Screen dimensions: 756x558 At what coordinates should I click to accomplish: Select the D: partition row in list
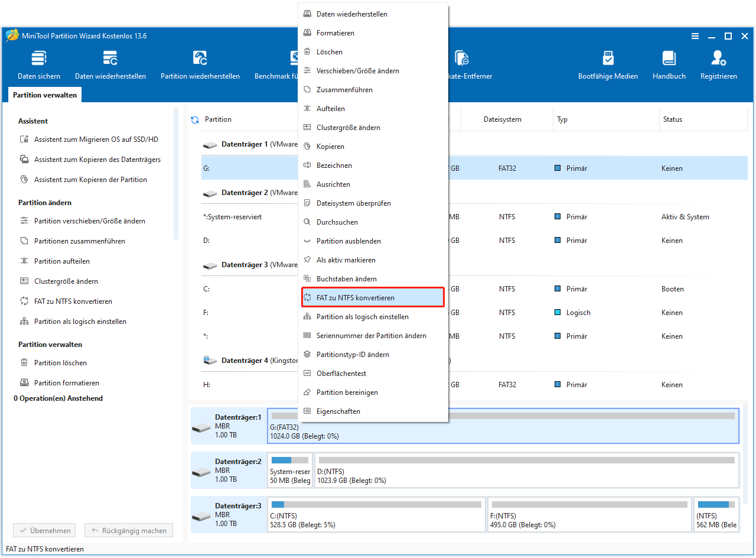(474, 241)
